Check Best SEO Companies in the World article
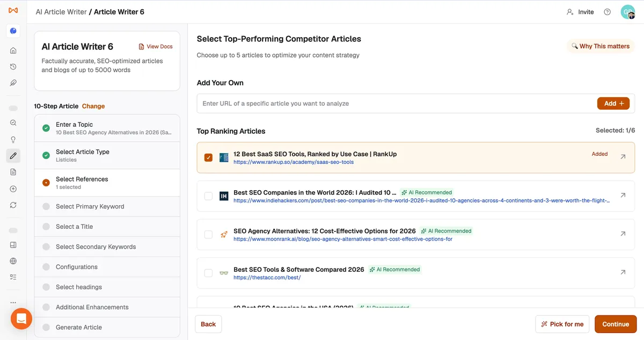Image resolution: width=644 pixels, height=340 pixels. click(x=208, y=196)
